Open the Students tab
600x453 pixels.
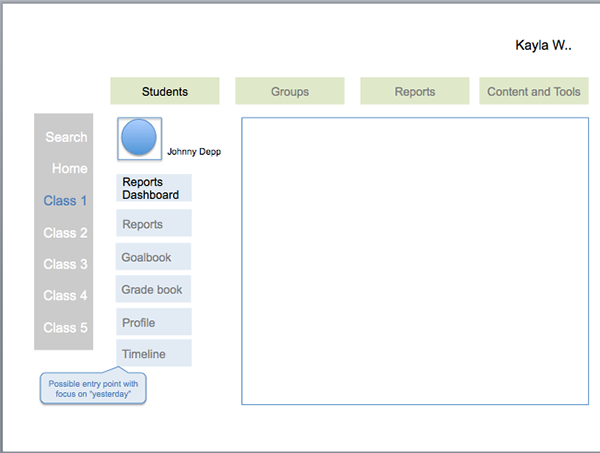[165, 91]
